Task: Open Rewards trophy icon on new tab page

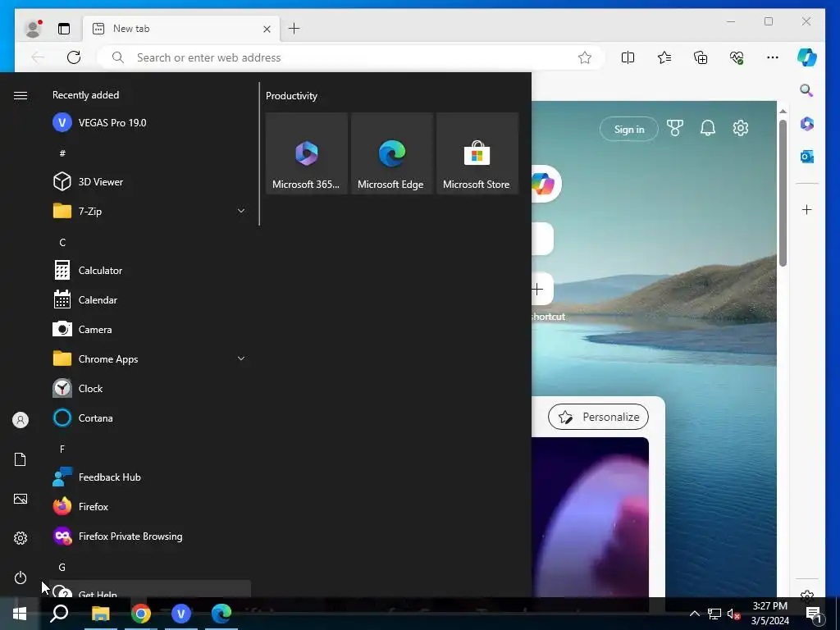Action: point(675,128)
